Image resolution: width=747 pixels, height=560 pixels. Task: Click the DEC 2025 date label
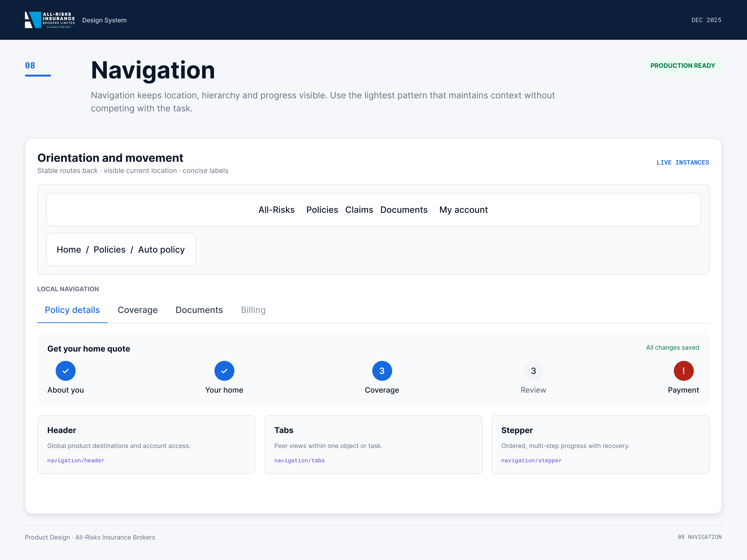(x=707, y=20)
